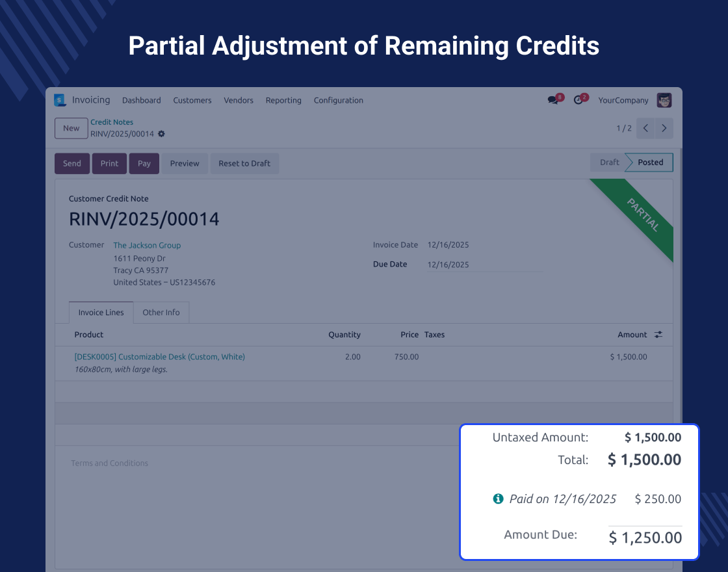Open the activities clock icon
The height and width of the screenshot is (572, 728).
tap(578, 100)
